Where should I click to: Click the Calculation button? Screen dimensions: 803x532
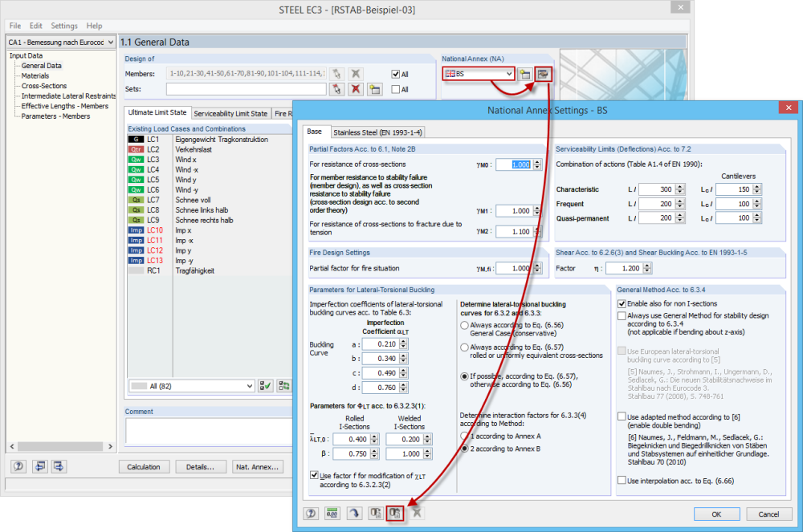[x=144, y=466]
